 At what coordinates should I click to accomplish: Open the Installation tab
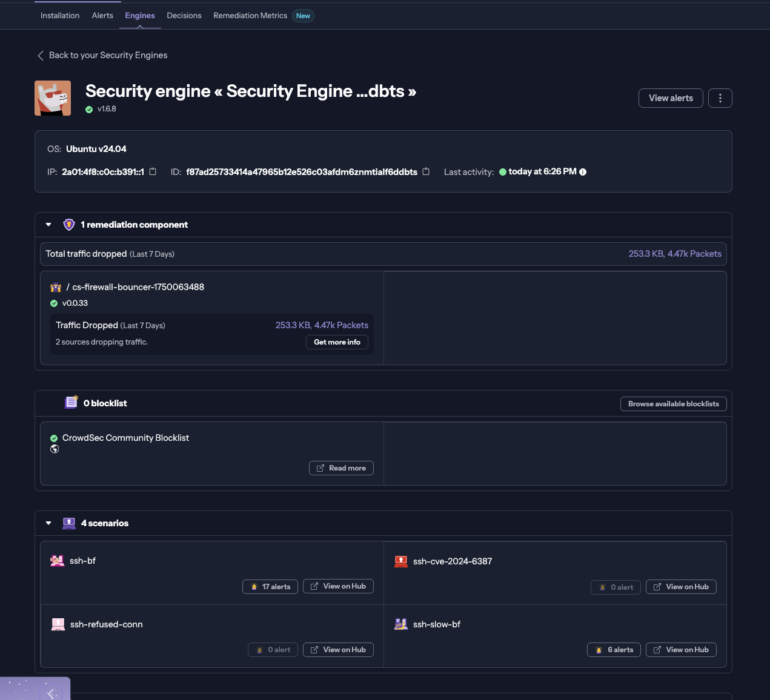coord(60,16)
